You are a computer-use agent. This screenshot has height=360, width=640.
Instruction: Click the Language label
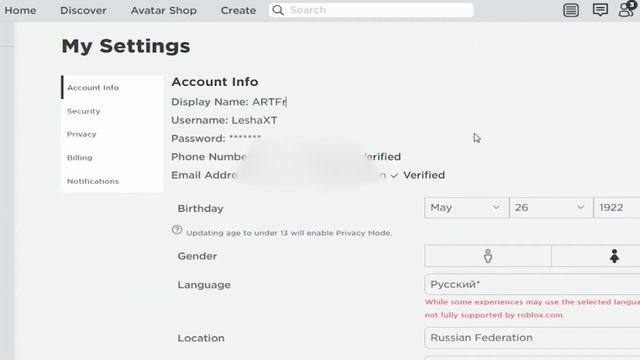(x=204, y=284)
